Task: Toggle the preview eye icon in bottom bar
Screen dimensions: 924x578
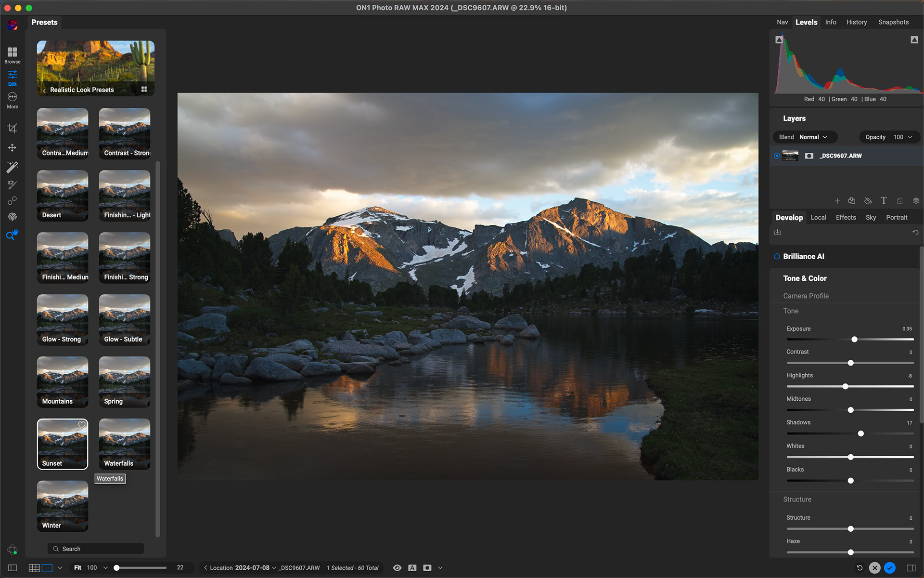Action: click(x=397, y=567)
